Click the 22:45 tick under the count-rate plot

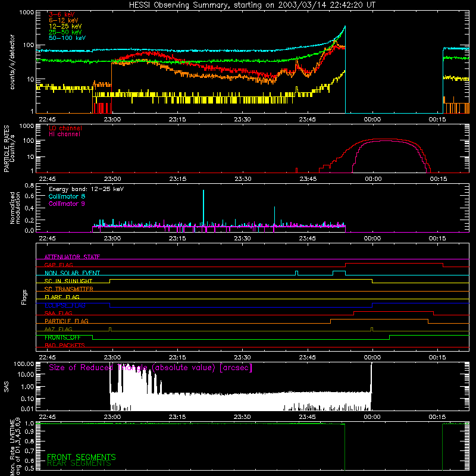pos(48,120)
